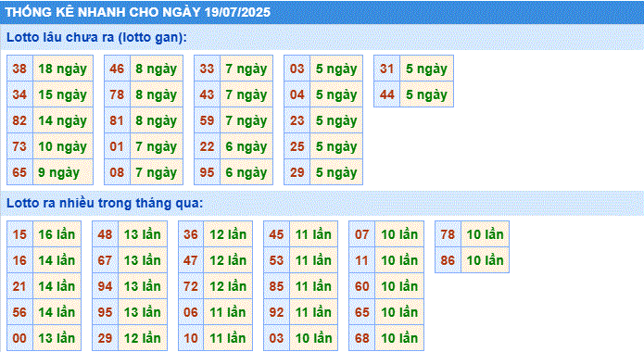Select the red number 48 cell
The width and height of the screenshot is (644, 352).
105,234
